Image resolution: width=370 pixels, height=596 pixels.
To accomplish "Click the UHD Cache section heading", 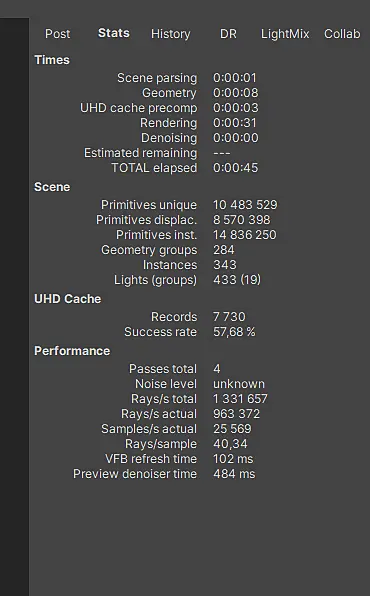I will point(68,299).
